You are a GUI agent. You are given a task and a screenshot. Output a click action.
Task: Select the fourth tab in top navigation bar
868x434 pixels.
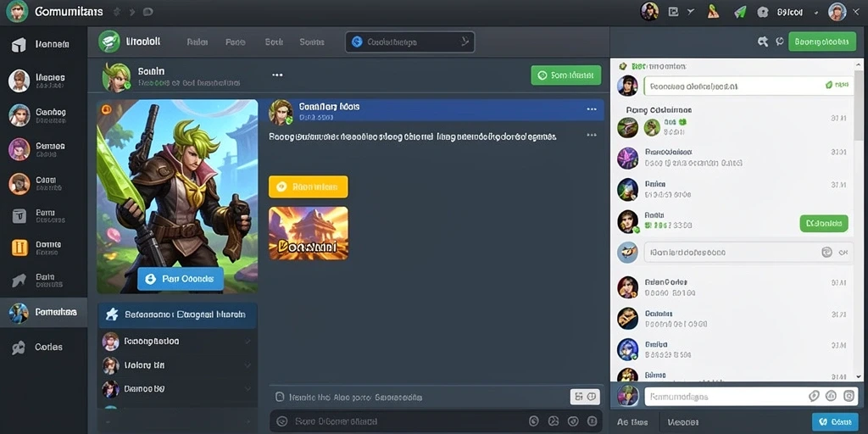point(312,42)
